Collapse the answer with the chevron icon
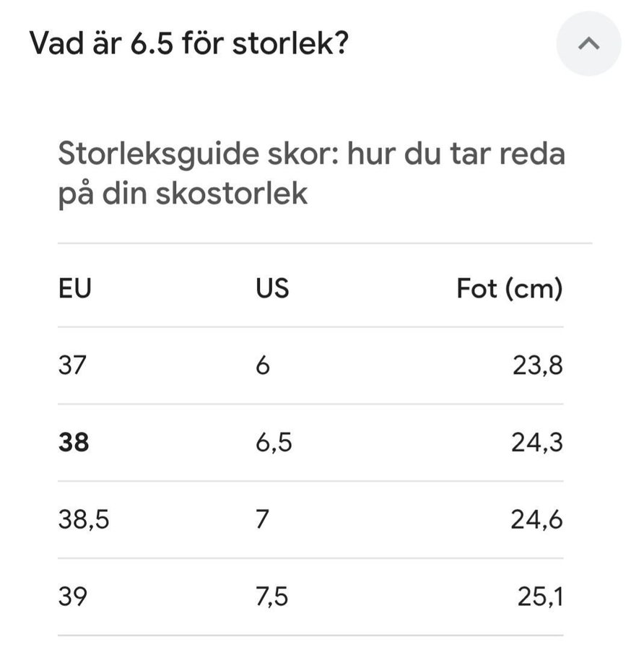Screen dimensions: 644x650 [x=588, y=44]
